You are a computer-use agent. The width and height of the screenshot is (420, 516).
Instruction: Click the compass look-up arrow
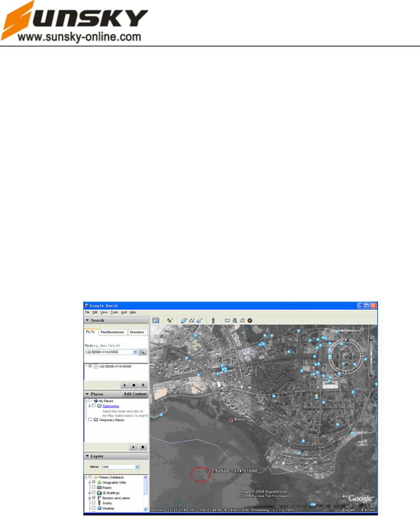[x=346, y=348]
